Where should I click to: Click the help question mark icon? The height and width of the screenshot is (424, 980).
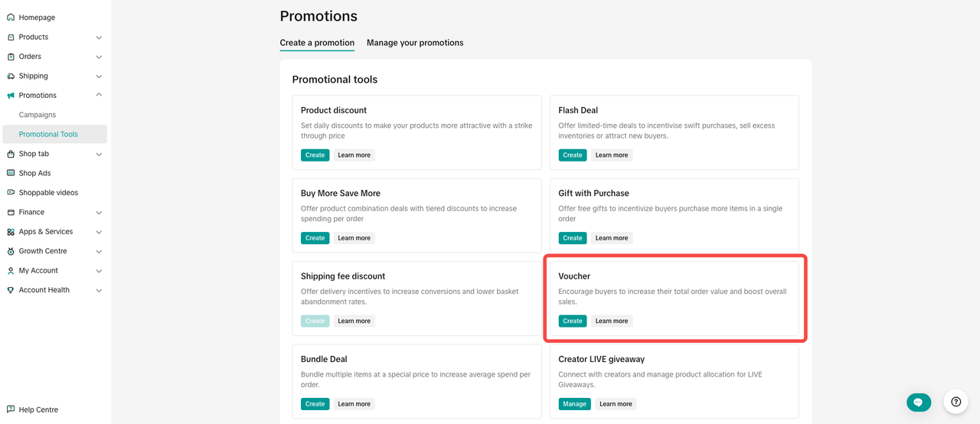(x=955, y=402)
